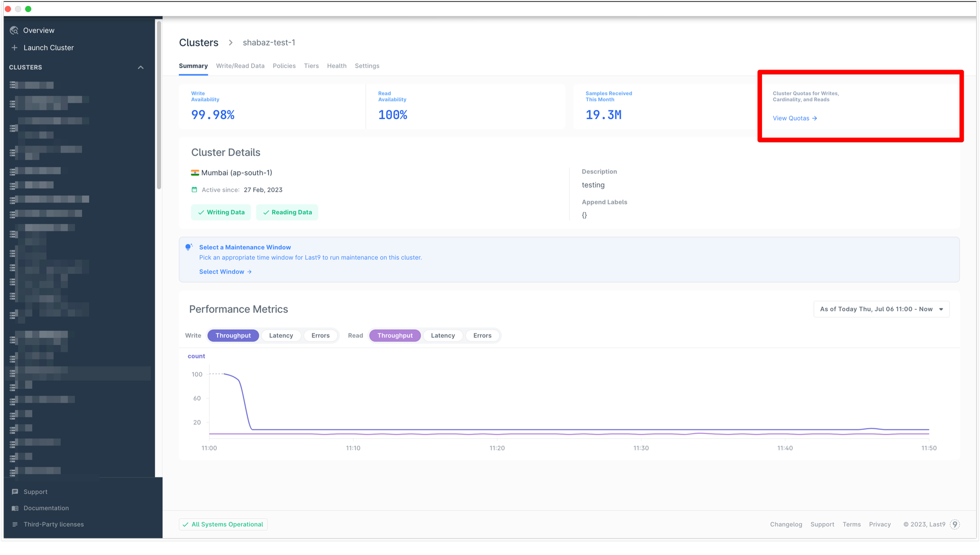Viewport: 980px width, 555px height.
Task: Click the Third-Party licenses list icon
Action: tap(15, 525)
